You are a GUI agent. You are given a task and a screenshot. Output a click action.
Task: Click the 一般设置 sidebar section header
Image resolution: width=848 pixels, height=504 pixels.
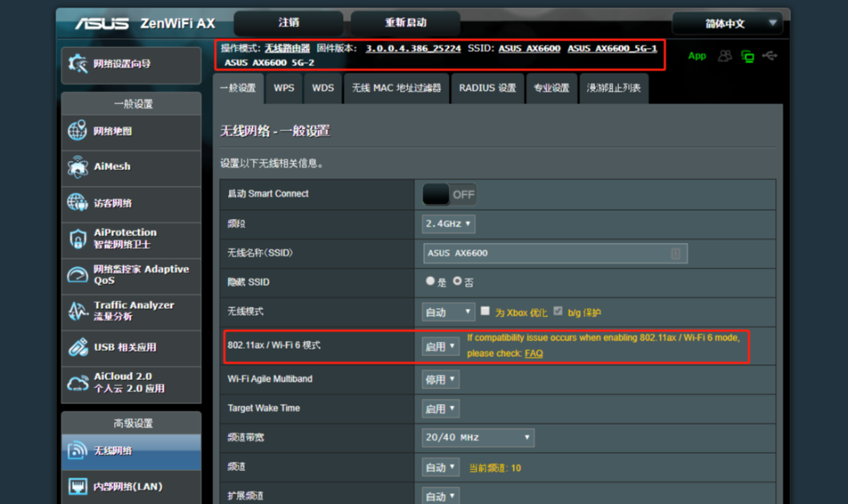[133, 104]
